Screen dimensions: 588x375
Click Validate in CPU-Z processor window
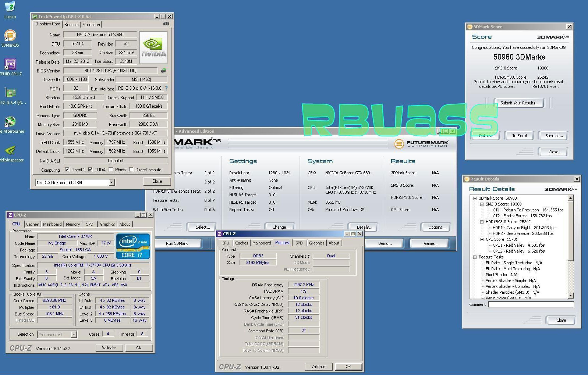point(109,348)
